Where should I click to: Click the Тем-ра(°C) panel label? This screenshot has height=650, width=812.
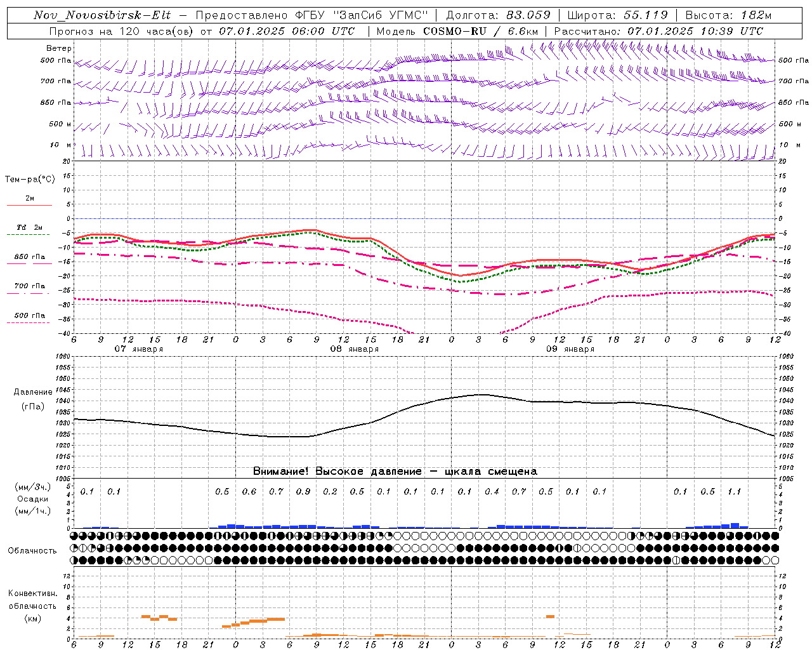30,180
